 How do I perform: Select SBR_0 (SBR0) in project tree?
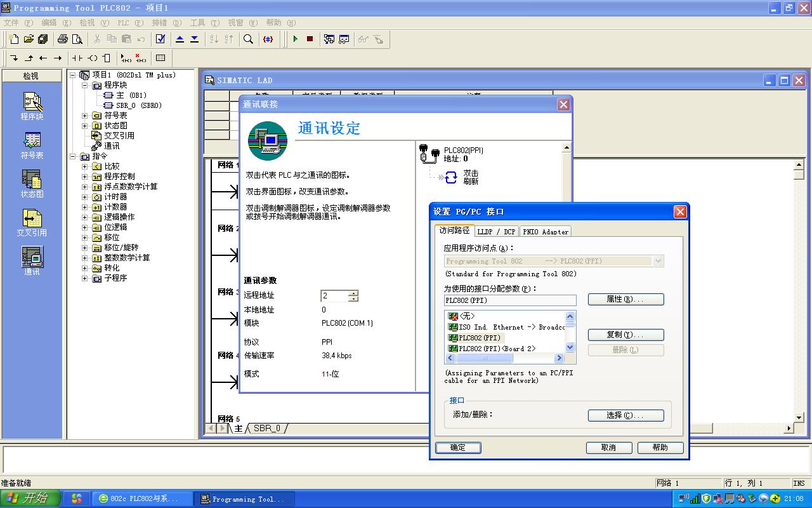click(133, 105)
